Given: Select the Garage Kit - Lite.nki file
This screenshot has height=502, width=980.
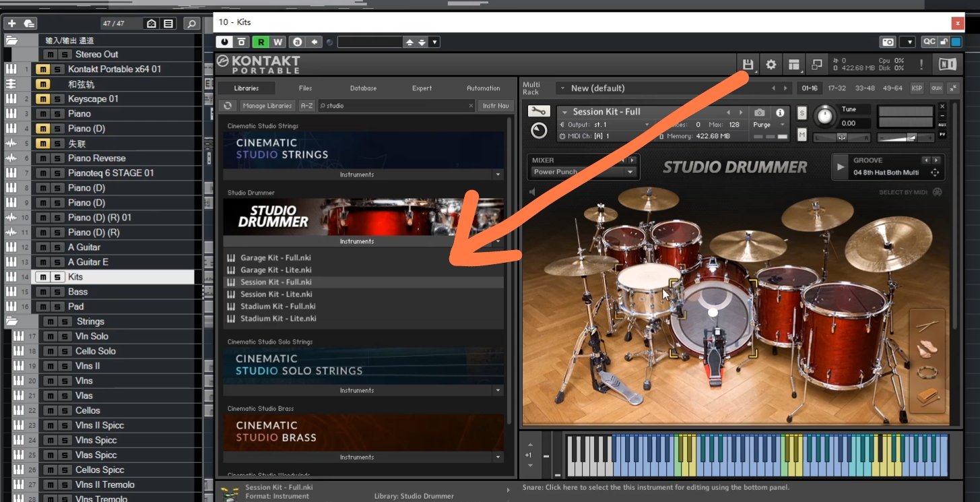Looking at the screenshot, I should pos(276,270).
